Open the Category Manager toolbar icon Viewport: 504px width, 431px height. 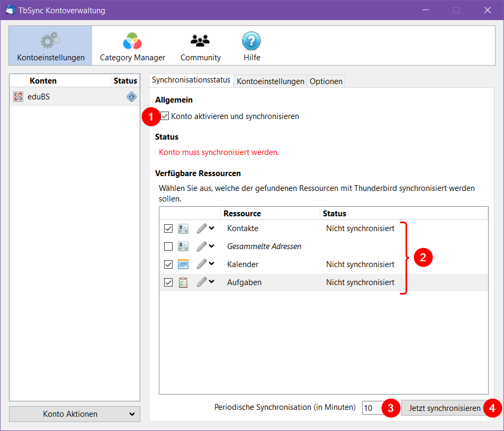click(x=132, y=41)
